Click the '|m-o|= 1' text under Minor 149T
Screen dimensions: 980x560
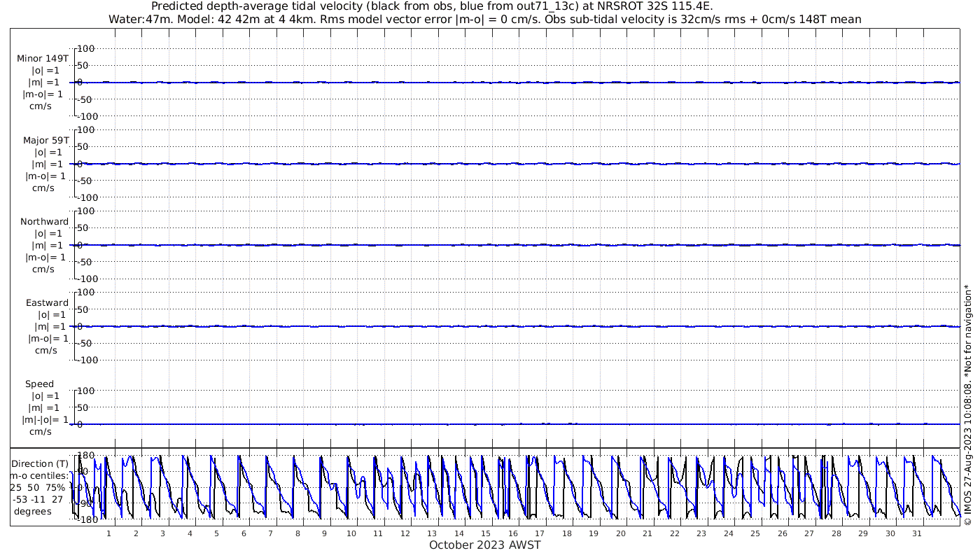coord(42,94)
